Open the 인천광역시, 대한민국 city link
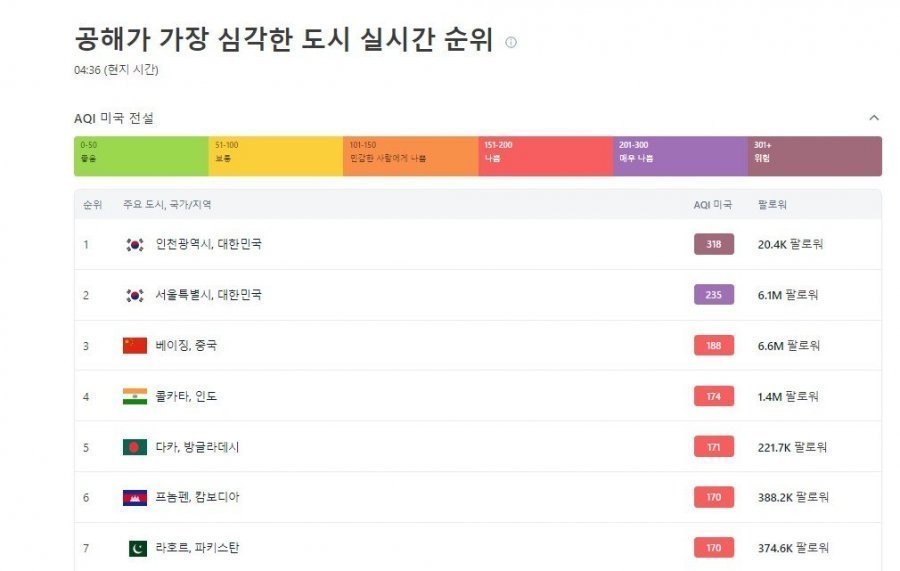This screenshot has width=900, height=571. pyautogui.click(x=208, y=244)
